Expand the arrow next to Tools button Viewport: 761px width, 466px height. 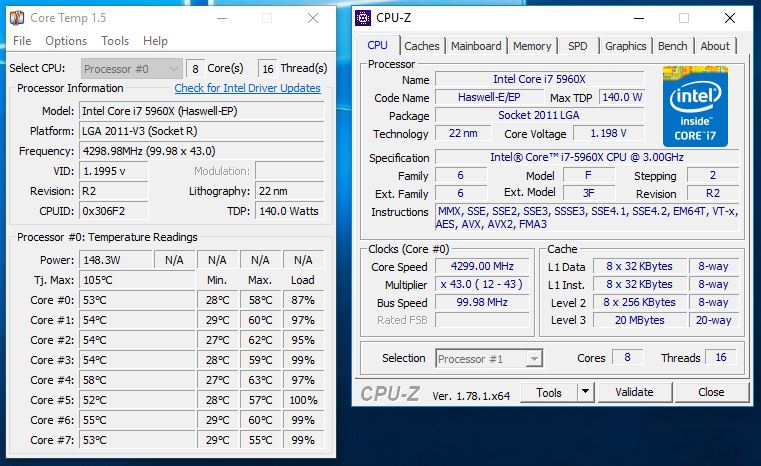point(586,393)
